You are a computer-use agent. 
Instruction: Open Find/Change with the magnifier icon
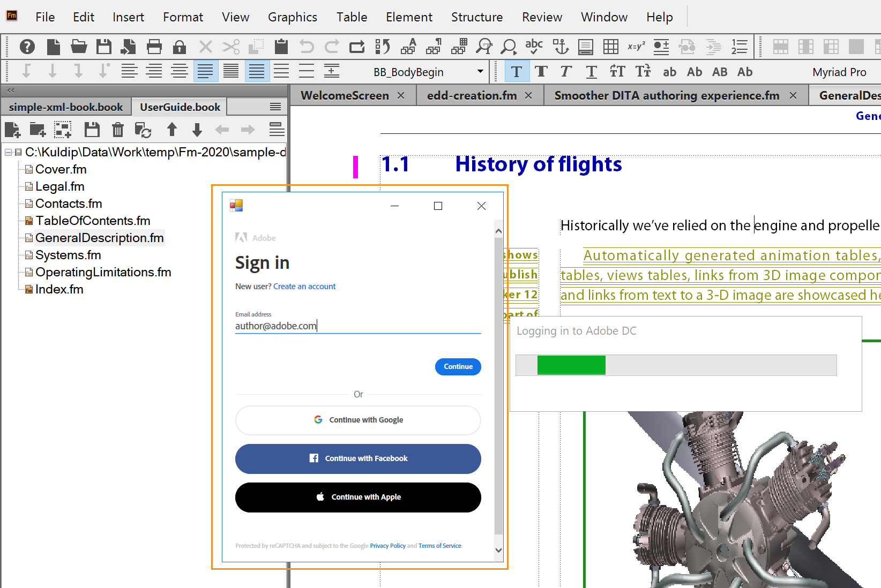(509, 47)
